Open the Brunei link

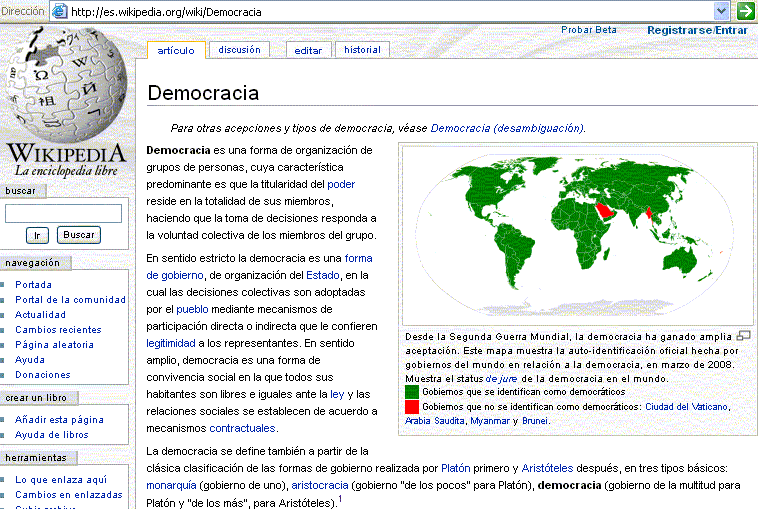(x=535, y=421)
